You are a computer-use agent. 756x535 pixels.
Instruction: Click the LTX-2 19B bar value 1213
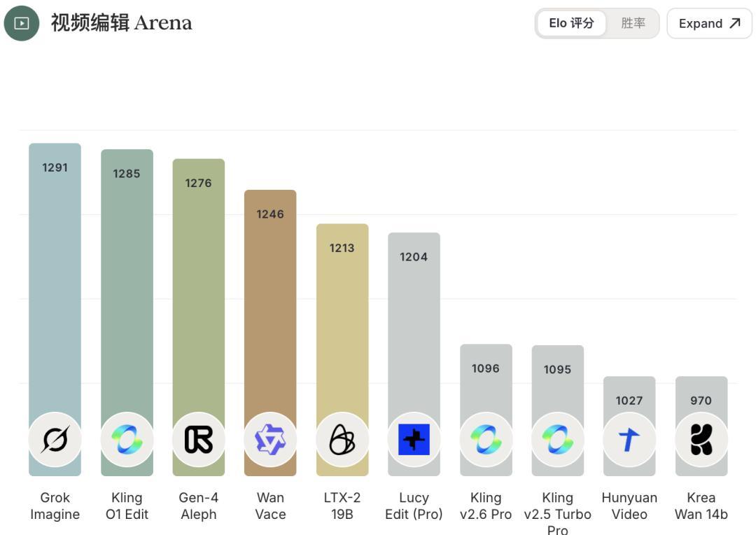click(342, 248)
